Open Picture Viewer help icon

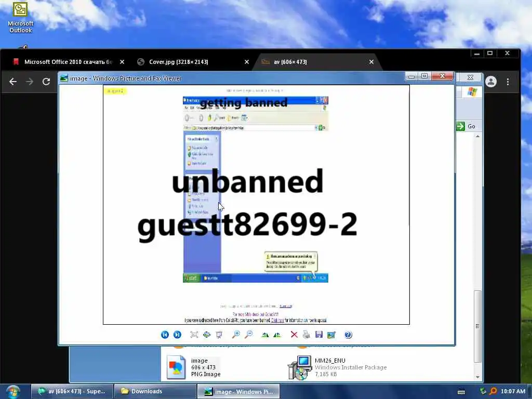tap(348, 335)
